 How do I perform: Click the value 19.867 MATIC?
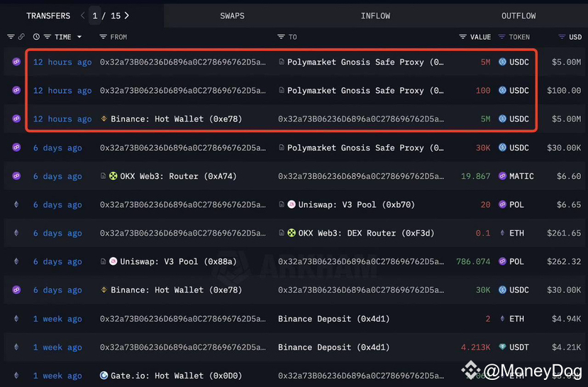[475, 176]
